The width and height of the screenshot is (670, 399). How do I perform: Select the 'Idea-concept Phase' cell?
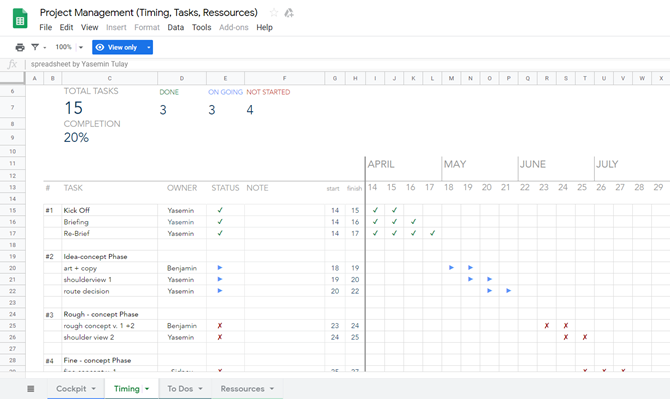(110, 256)
